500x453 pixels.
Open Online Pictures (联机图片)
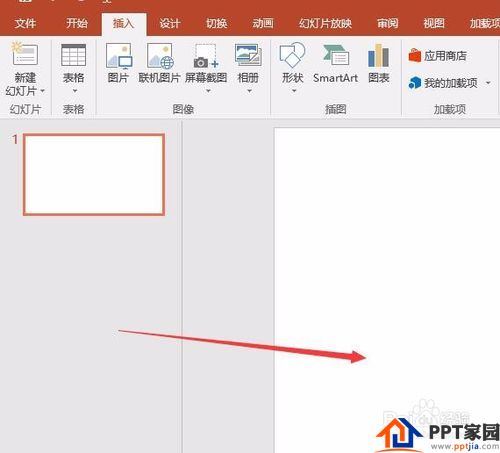coord(159,63)
